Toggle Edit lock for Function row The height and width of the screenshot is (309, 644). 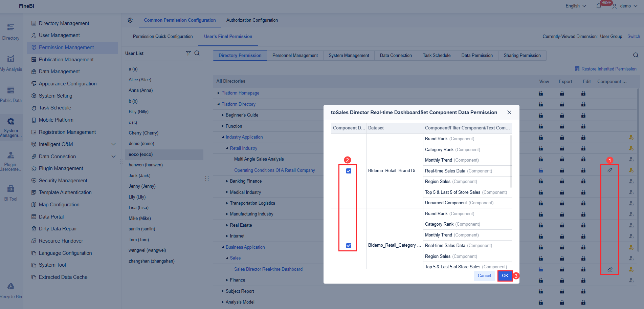click(583, 126)
